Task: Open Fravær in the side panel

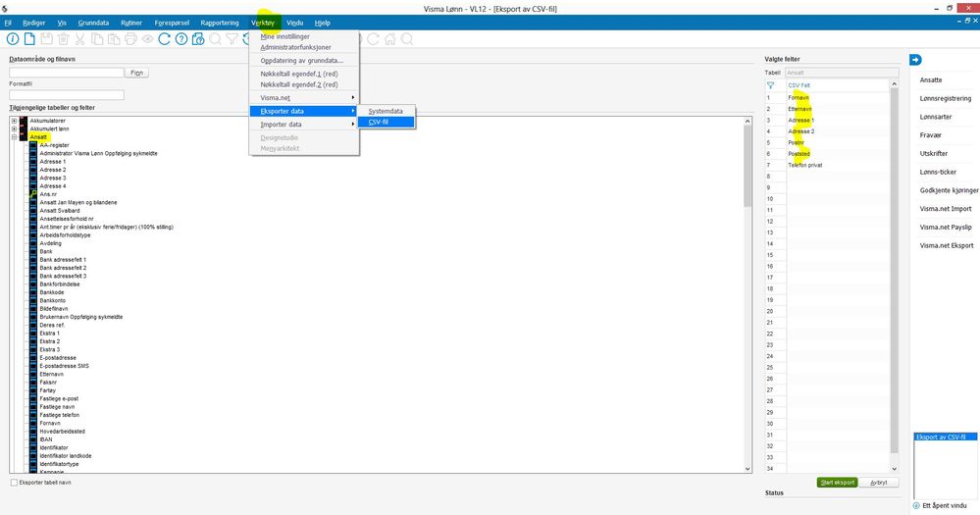Action: [930, 135]
